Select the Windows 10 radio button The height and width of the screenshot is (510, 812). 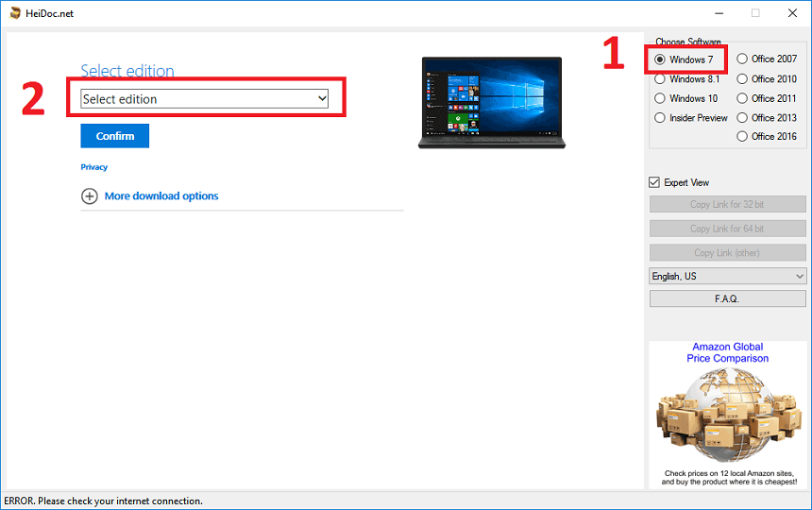[x=660, y=98]
